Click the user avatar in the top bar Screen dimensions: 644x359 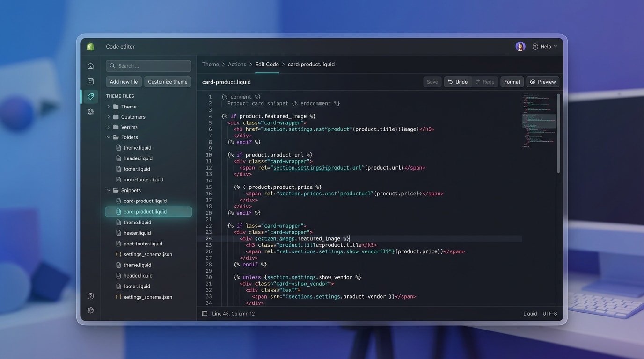tap(520, 46)
